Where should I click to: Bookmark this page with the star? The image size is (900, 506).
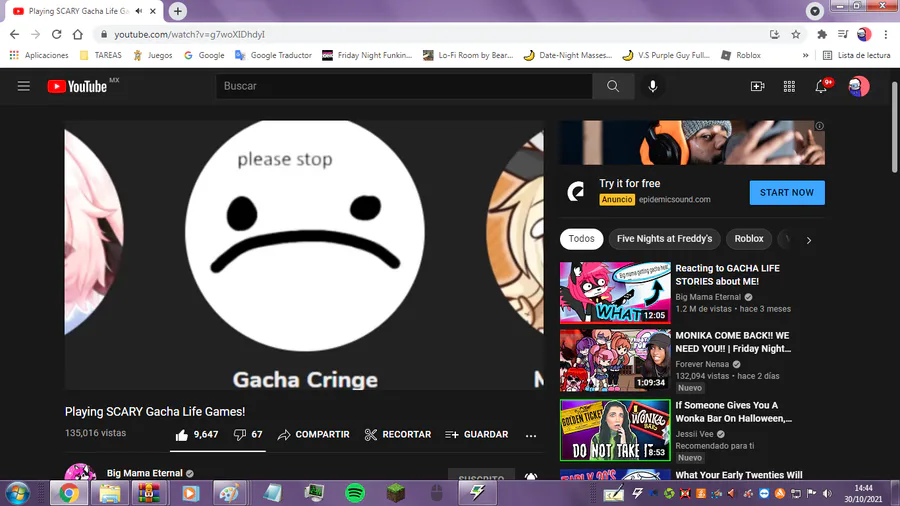tap(796, 34)
